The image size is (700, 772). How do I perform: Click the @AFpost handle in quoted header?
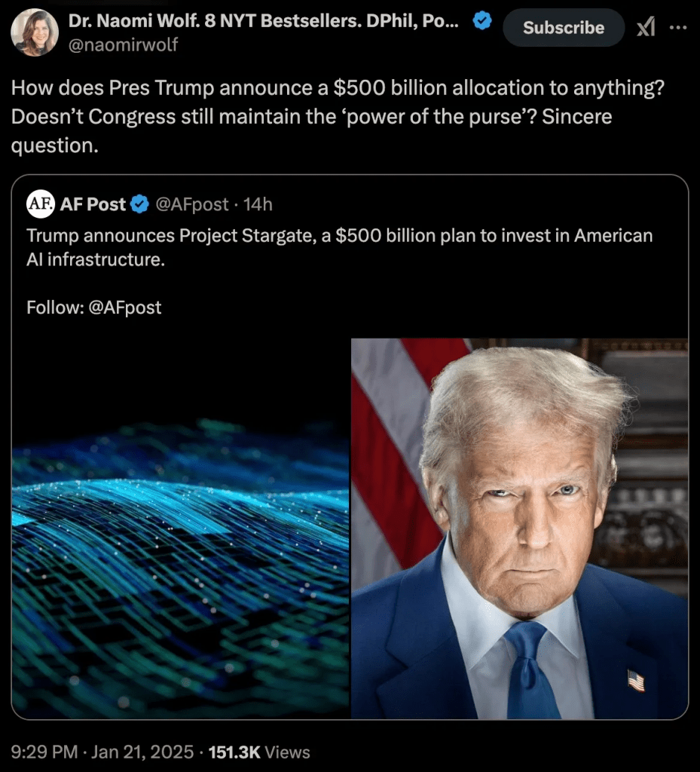[192, 204]
